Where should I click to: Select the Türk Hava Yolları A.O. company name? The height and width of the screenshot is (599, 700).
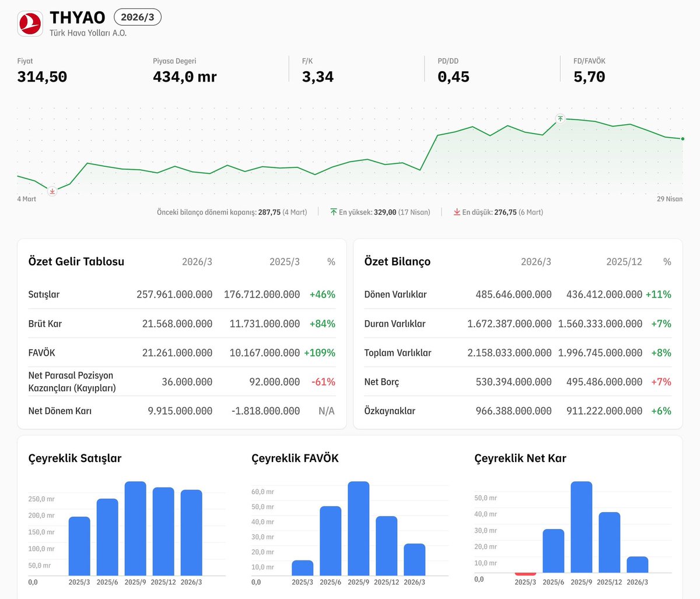click(x=88, y=33)
